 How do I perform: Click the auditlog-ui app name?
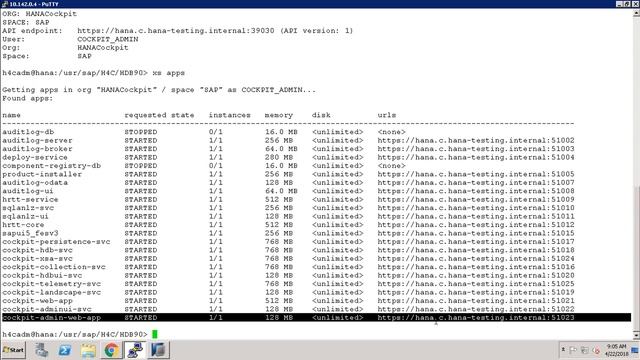(28, 191)
